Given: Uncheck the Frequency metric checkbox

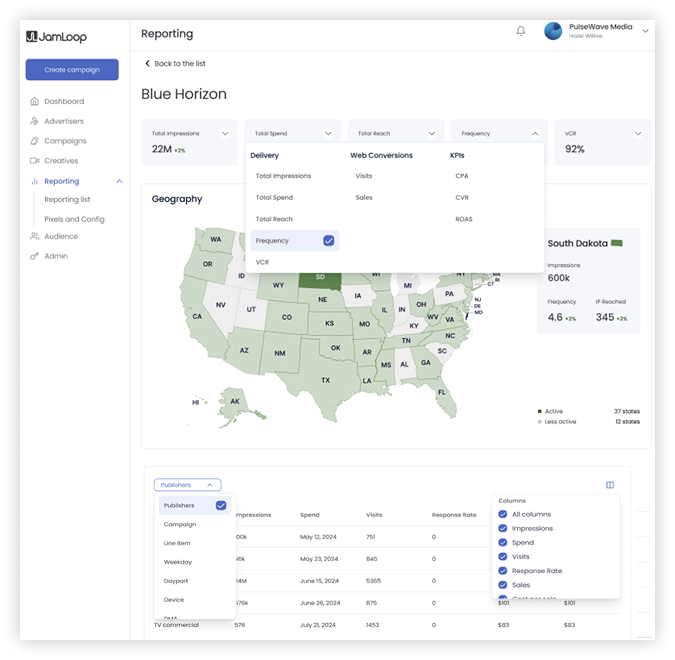Looking at the screenshot, I should coord(328,241).
